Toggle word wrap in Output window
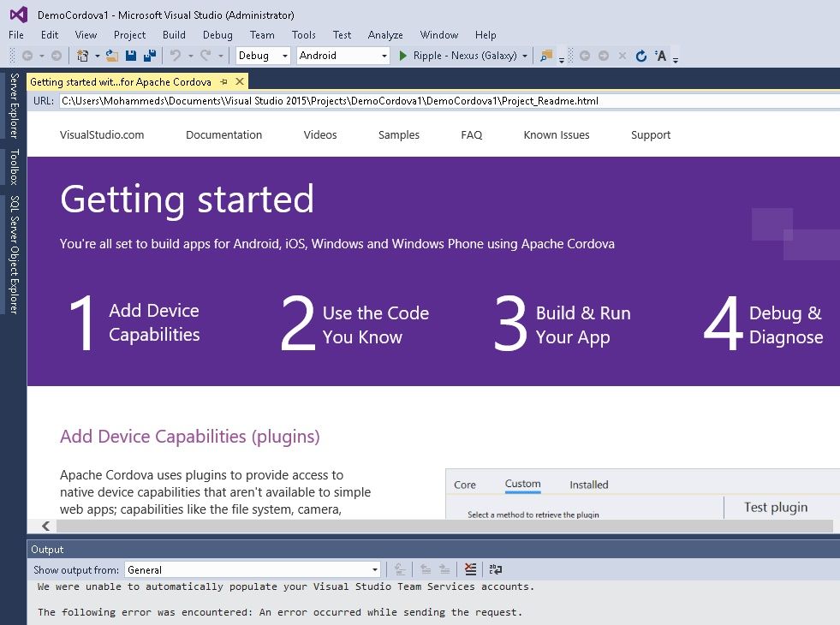 [x=495, y=569]
